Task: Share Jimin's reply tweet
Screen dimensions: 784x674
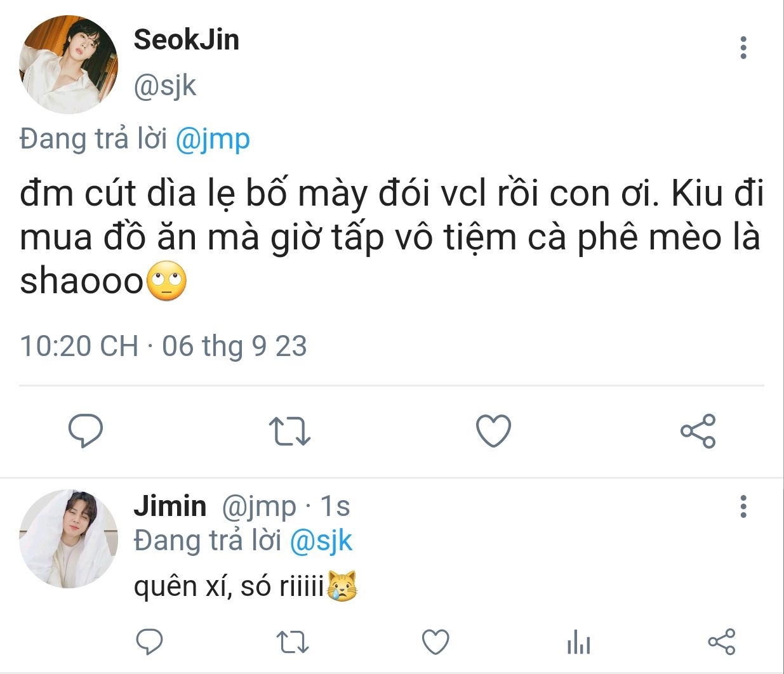Action: click(x=722, y=642)
